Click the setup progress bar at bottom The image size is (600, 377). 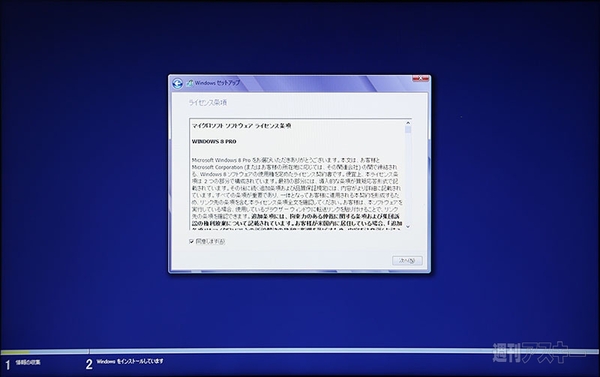300,351
